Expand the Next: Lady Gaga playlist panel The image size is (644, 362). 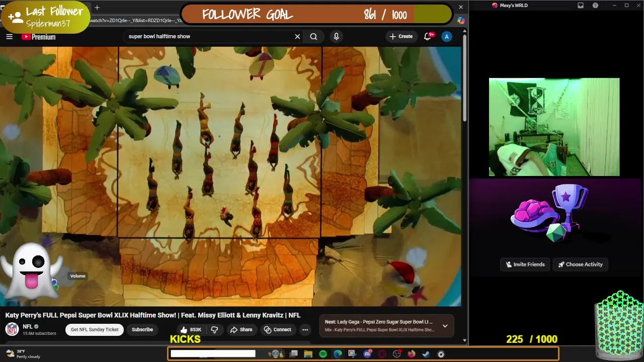point(445,326)
